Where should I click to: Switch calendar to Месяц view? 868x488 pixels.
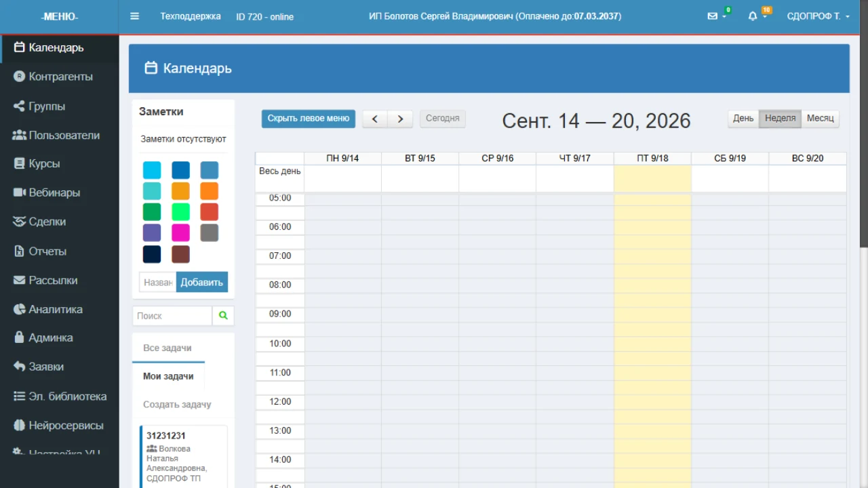tap(820, 118)
